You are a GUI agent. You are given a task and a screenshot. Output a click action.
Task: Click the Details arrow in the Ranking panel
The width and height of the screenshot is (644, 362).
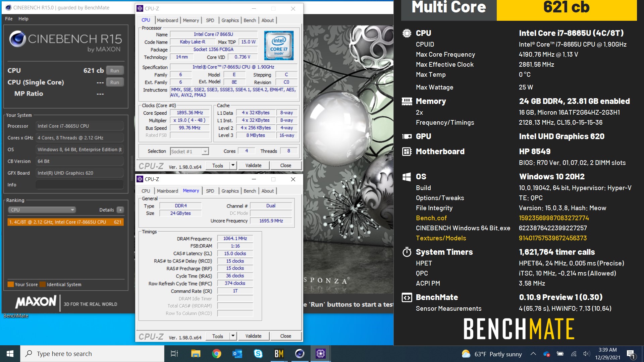pyautogui.click(x=120, y=210)
